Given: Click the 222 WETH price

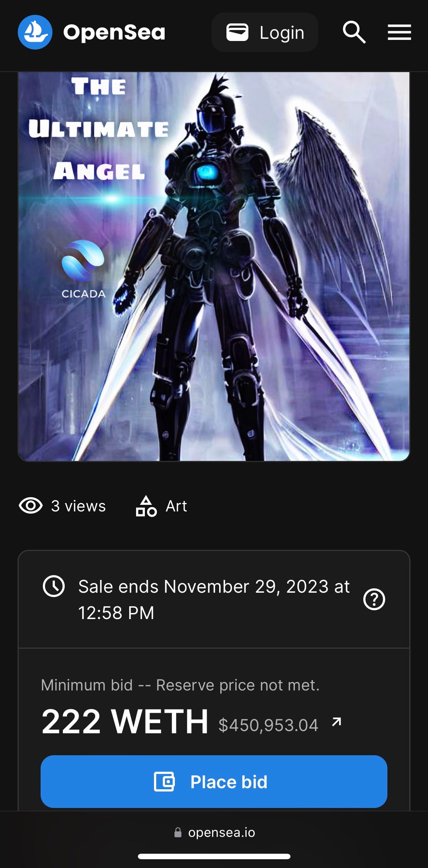Looking at the screenshot, I should (125, 721).
